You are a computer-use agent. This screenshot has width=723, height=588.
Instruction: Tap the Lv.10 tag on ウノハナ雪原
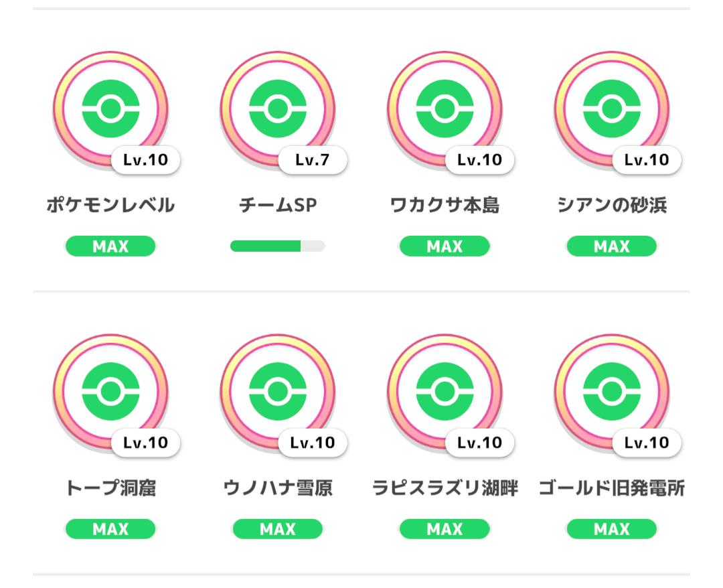pyautogui.click(x=313, y=443)
